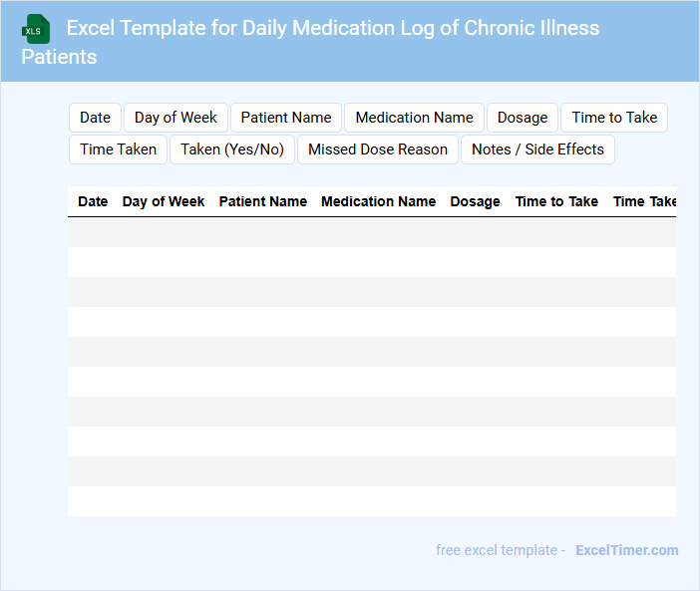Select the Taken (Yes/No) tag chip
Image resolution: width=700 pixels, height=591 pixels.
pyautogui.click(x=232, y=149)
